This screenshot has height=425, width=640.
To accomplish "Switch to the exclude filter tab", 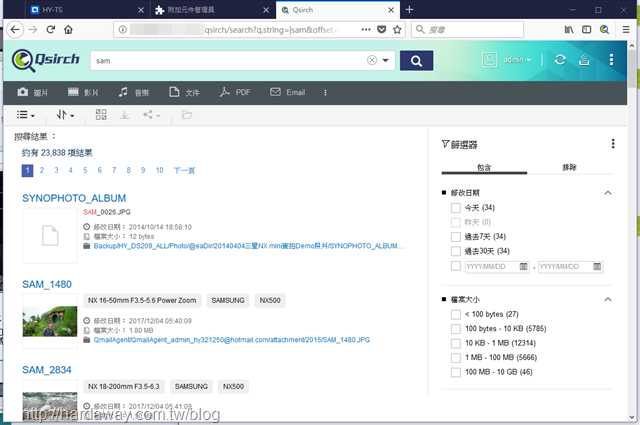I will [570, 167].
